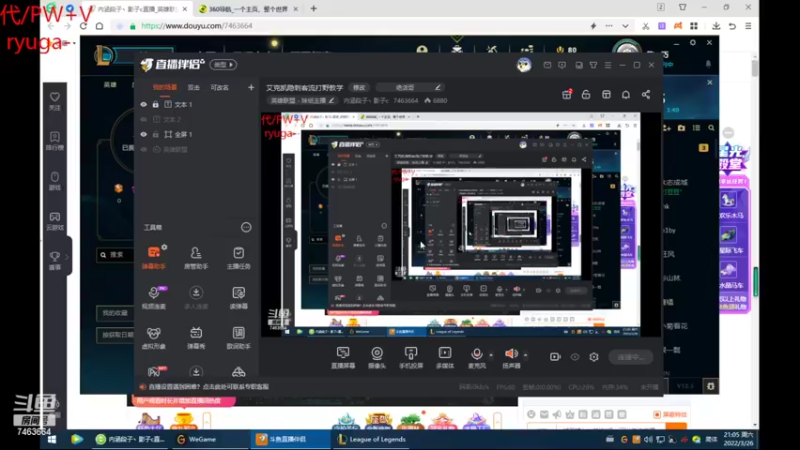800x450 pixels.
Task: Open the 视频连麦 video co-stream tool
Action: [154, 297]
